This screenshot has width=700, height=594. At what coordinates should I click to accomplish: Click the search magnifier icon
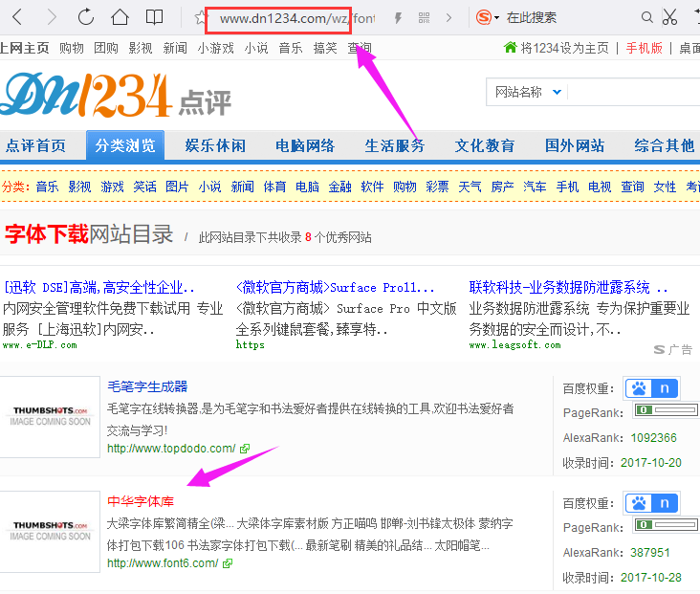(x=647, y=17)
